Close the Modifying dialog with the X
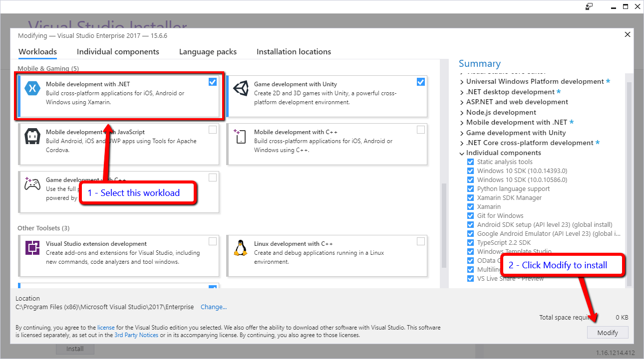The height and width of the screenshot is (359, 644). (x=628, y=34)
